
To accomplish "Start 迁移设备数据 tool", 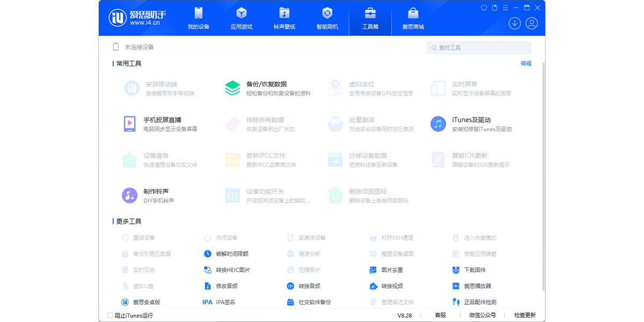I will 363,160.
